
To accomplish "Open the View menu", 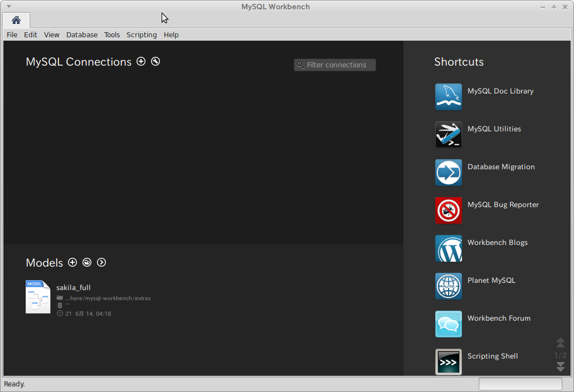I will pos(52,35).
